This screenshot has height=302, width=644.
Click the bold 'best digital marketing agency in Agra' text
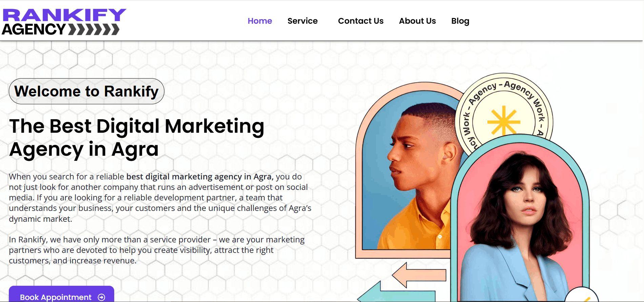click(x=199, y=176)
